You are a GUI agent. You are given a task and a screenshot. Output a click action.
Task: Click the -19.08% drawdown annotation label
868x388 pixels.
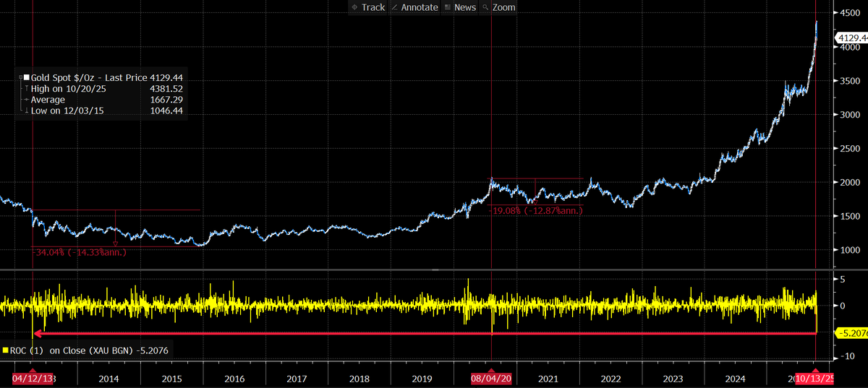click(536, 210)
